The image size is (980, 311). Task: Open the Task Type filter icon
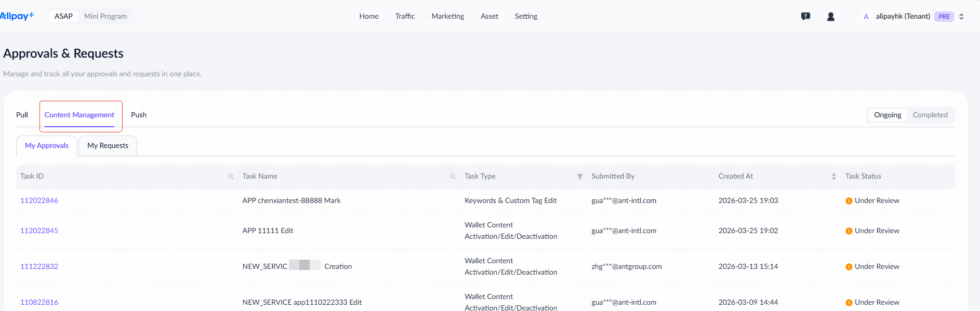[x=579, y=177]
